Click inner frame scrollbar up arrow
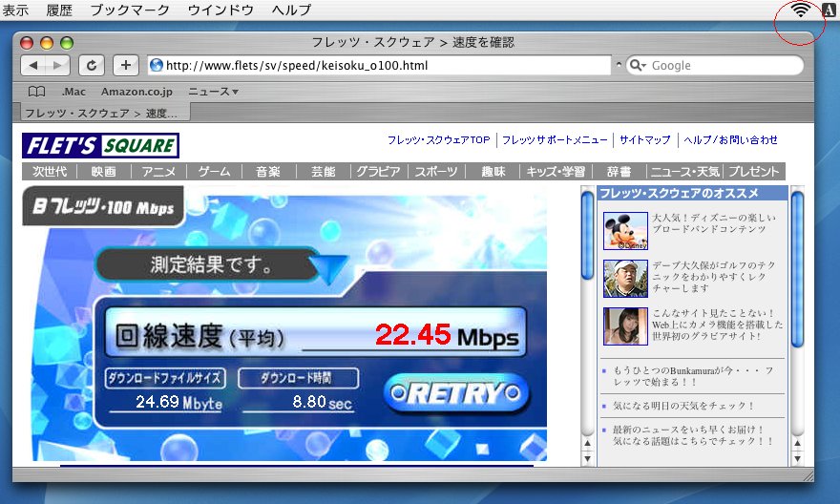The image size is (840, 504). coord(588,443)
